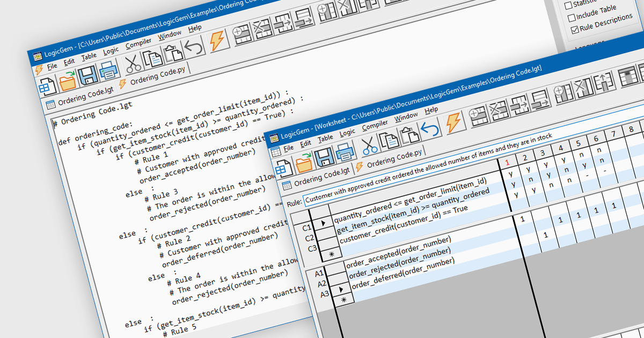Click Copy icon in code window
Viewport: 644px width, 338px height.
pyautogui.click(x=152, y=59)
